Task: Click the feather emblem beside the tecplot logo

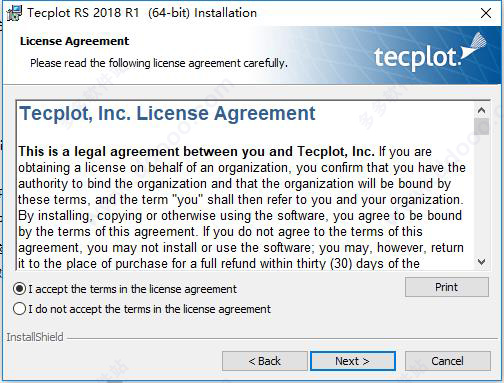Action: coord(473,47)
